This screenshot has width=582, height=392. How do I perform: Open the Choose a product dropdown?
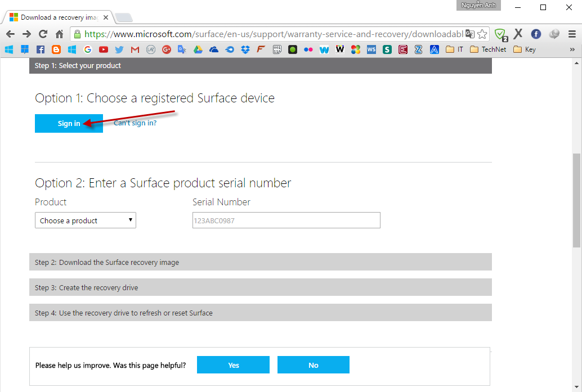point(86,220)
